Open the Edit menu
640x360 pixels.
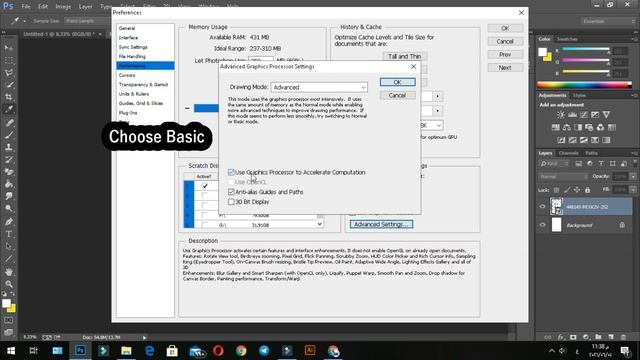pos(43,6)
